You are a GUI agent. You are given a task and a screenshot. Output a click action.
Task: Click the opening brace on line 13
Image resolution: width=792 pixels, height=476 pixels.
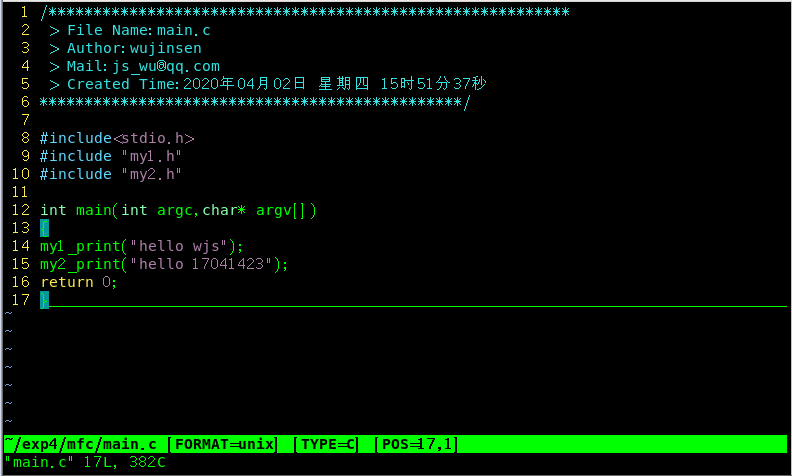point(44,228)
